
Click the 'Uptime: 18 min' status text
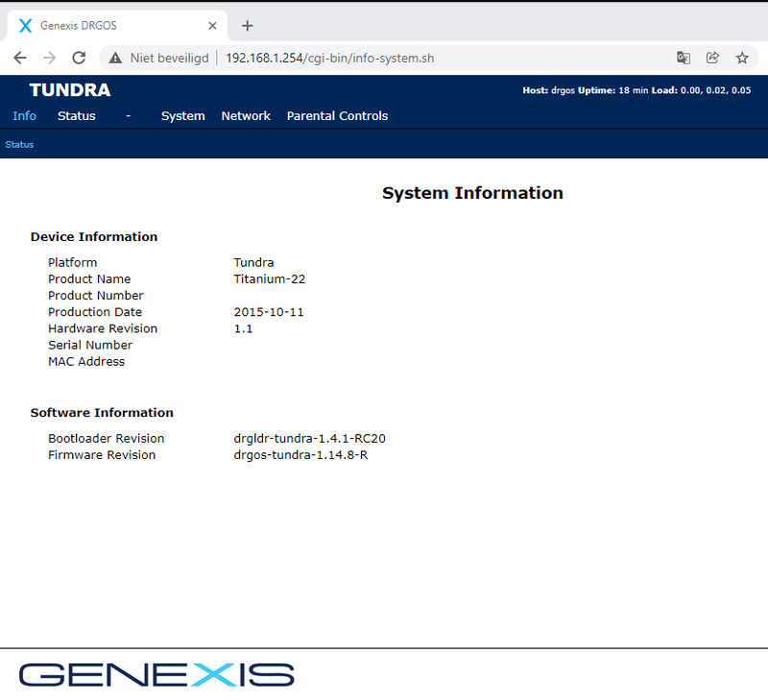point(613,90)
